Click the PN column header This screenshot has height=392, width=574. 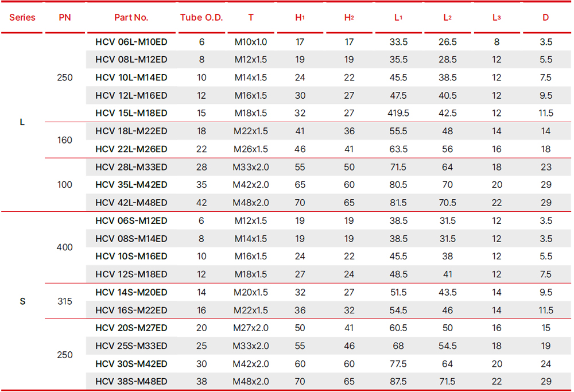tap(65, 17)
